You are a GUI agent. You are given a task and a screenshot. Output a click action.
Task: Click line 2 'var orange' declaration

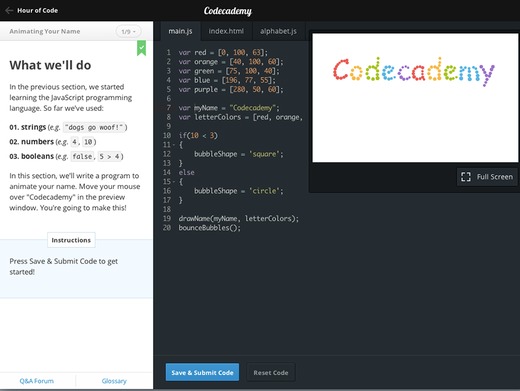pyautogui.click(x=231, y=62)
